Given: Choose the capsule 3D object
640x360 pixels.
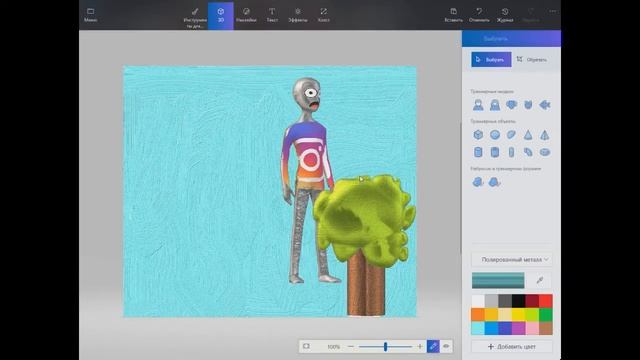Looking at the screenshot, I should pyautogui.click(x=511, y=152).
